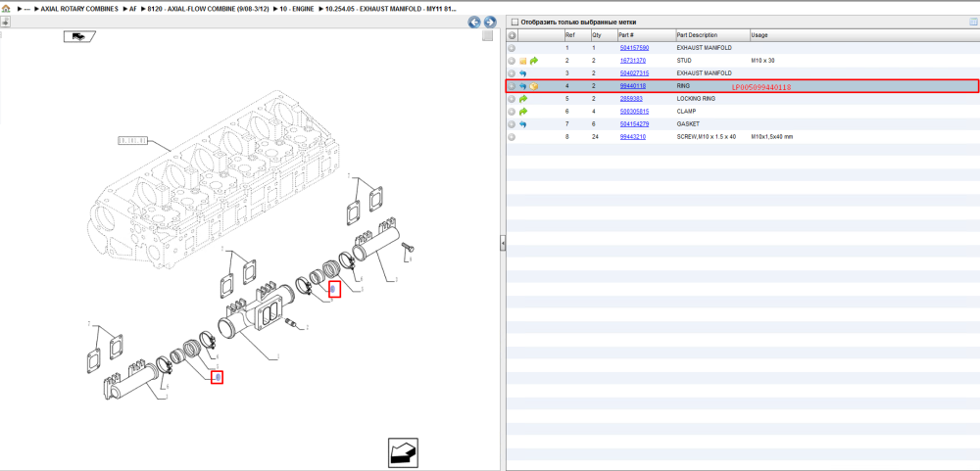Open part number link 504157590

coord(634,48)
